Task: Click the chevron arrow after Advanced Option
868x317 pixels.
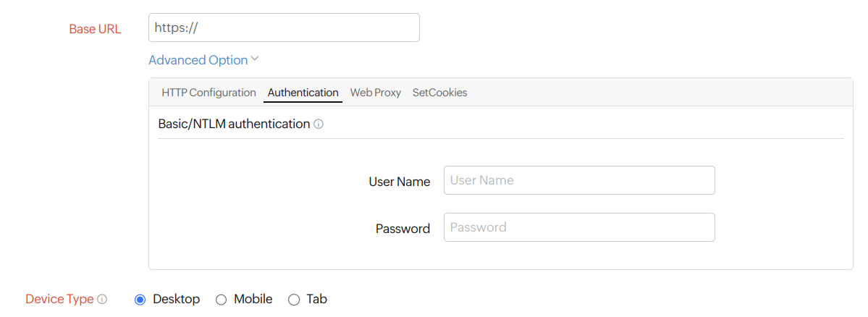Action: click(255, 59)
